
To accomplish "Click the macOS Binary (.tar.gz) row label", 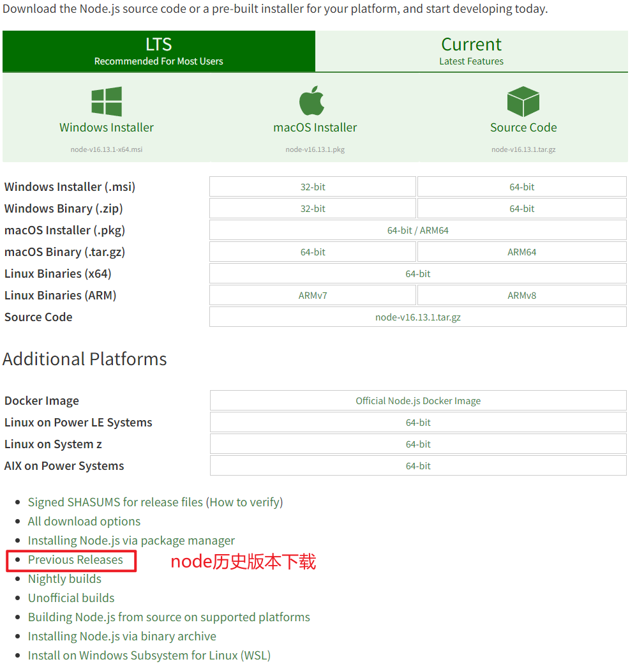I will (64, 252).
